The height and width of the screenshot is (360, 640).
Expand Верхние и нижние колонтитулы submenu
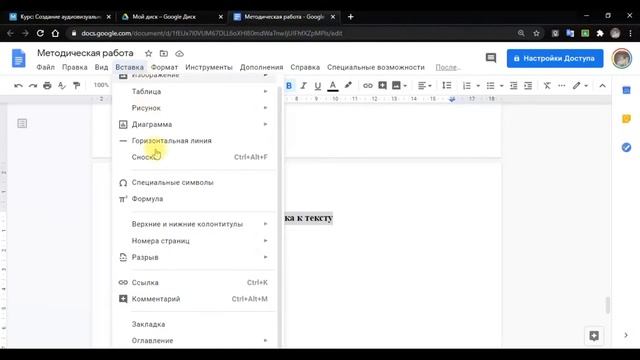(x=194, y=224)
